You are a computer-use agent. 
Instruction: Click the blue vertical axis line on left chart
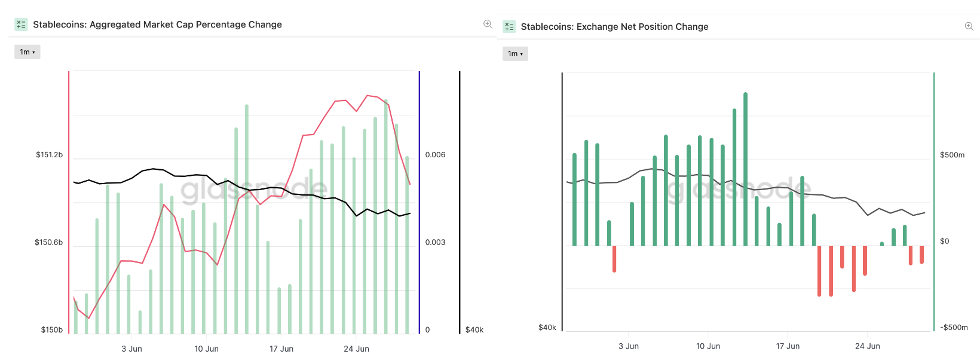point(419,203)
